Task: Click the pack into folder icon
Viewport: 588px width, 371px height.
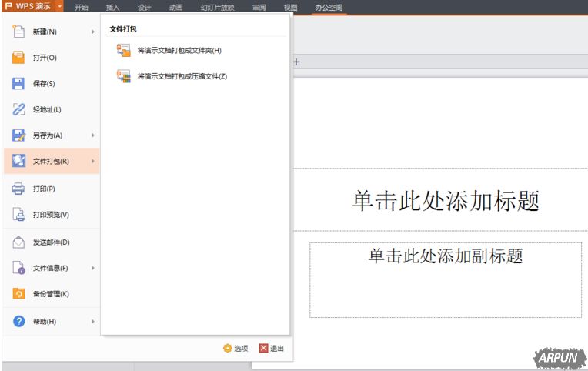Action: [123, 50]
